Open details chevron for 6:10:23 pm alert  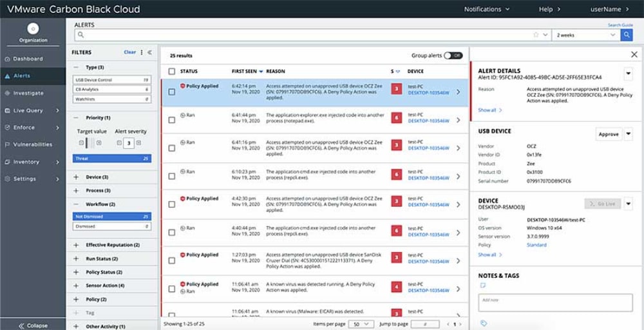(x=459, y=177)
